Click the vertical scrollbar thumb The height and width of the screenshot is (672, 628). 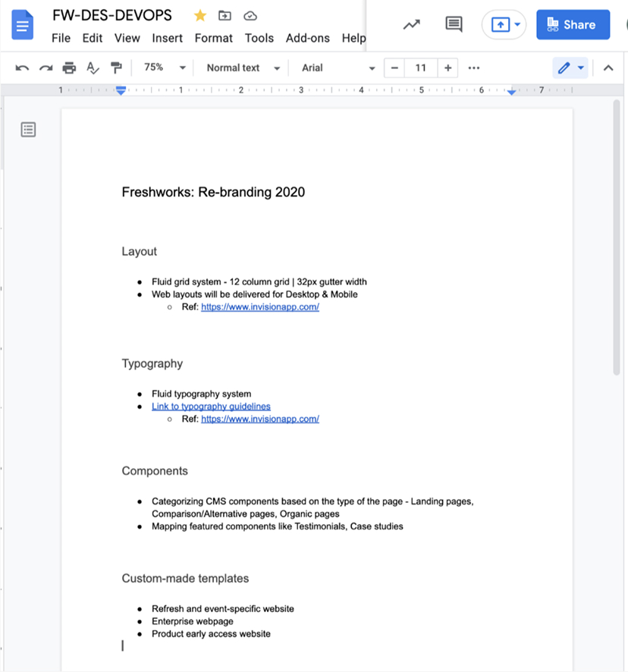(x=617, y=238)
